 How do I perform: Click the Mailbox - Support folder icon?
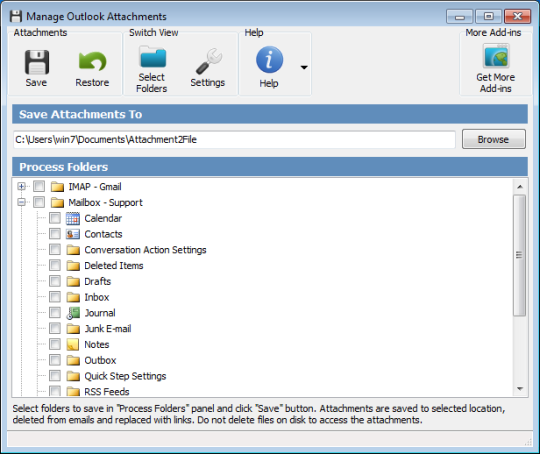[x=57, y=203]
